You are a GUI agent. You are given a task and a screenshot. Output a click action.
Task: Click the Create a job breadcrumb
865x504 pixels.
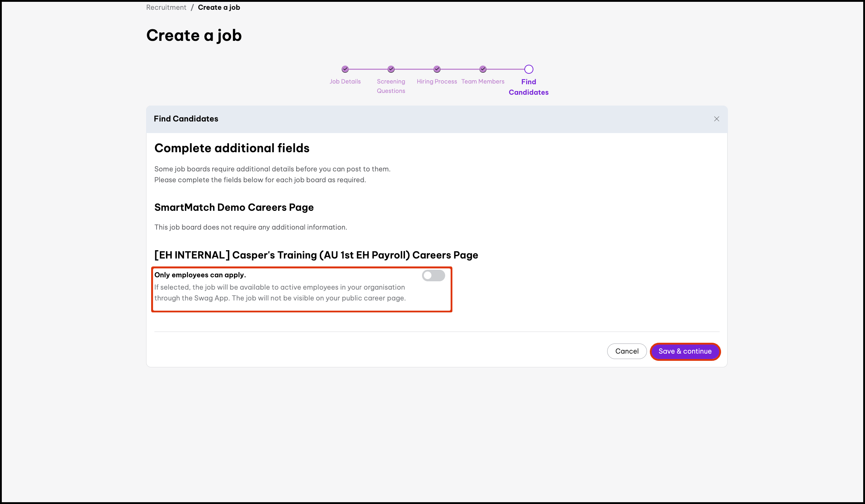coord(219,8)
